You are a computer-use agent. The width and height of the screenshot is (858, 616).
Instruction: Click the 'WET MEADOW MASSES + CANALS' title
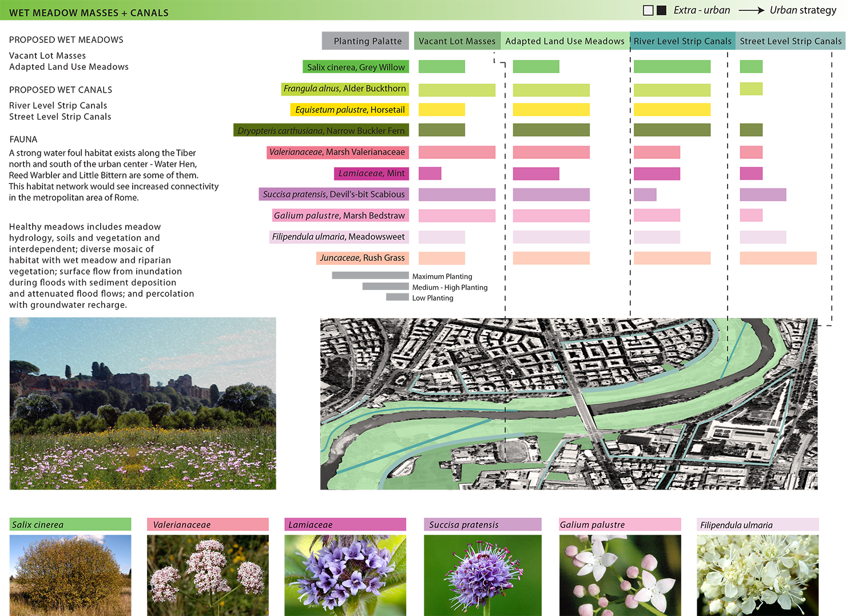(x=89, y=13)
